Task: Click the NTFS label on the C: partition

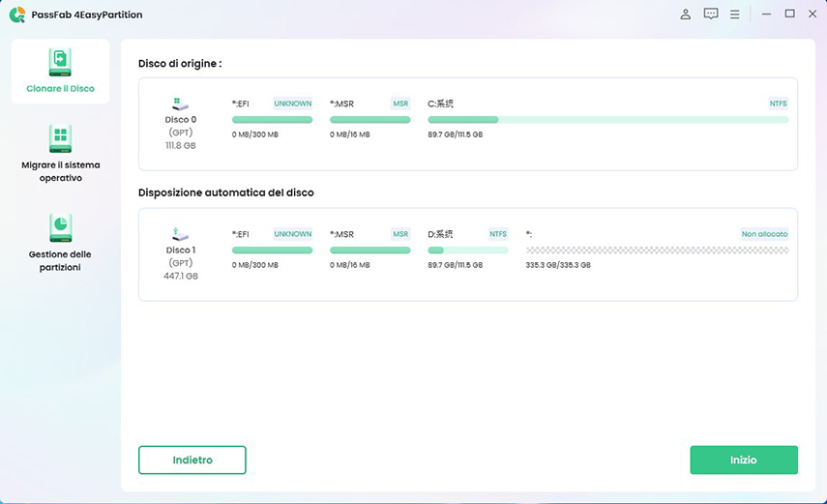Action: pyautogui.click(x=778, y=104)
